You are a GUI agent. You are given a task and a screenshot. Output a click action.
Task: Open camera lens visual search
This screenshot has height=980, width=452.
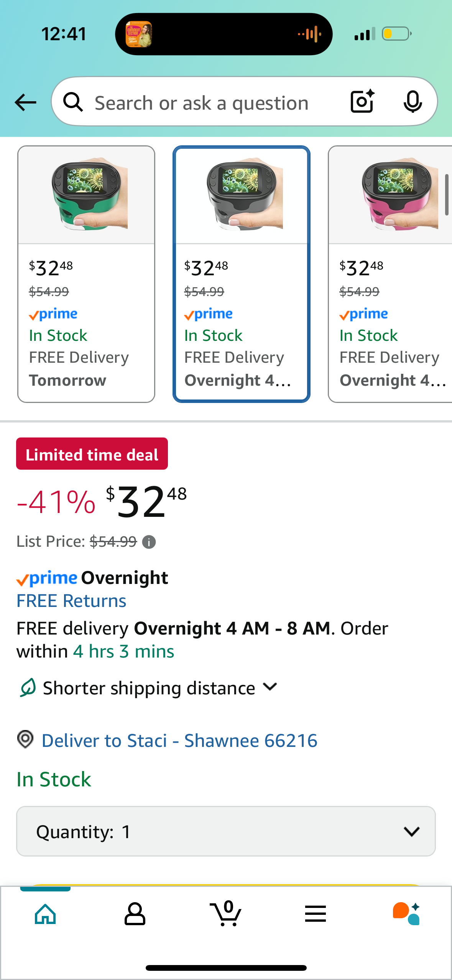point(362,102)
